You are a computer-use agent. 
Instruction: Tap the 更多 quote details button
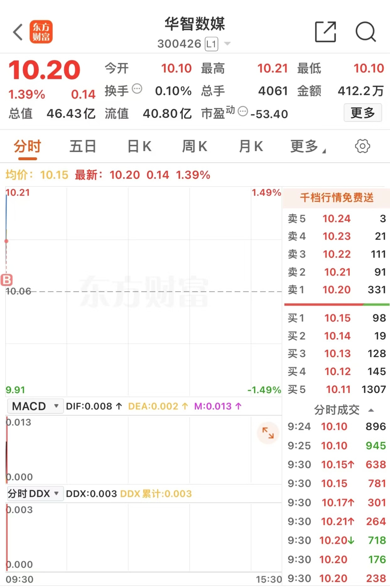[363, 112]
